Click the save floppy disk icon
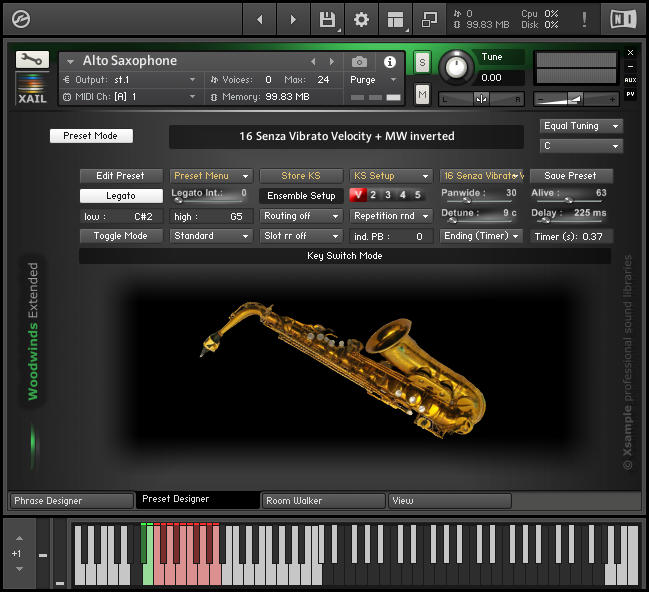649x592 pixels. pyautogui.click(x=327, y=19)
